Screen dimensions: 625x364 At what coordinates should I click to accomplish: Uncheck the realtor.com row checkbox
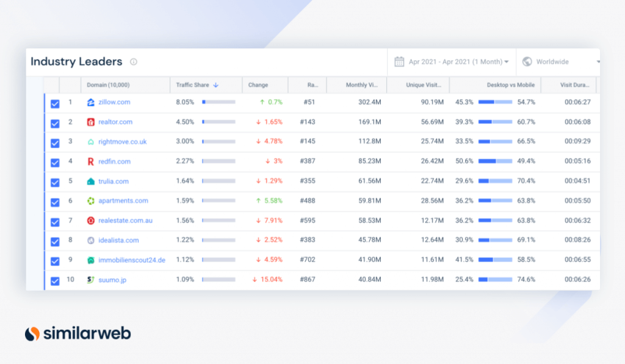click(x=55, y=123)
